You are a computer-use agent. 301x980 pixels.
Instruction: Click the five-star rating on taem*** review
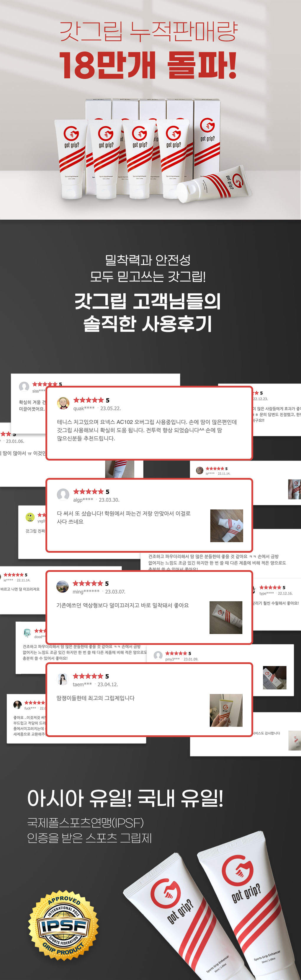tap(88, 676)
